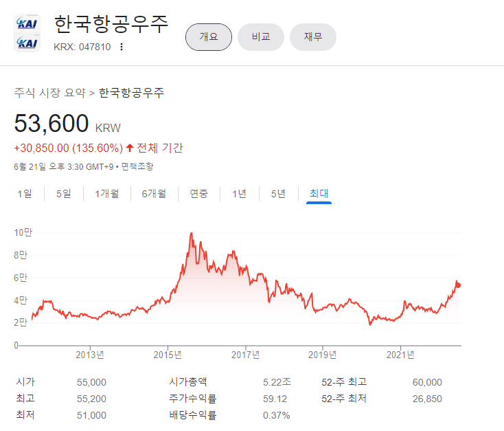The height and width of the screenshot is (431, 504).
Task: Click the 10만 y-axis label
Action: click(23, 232)
